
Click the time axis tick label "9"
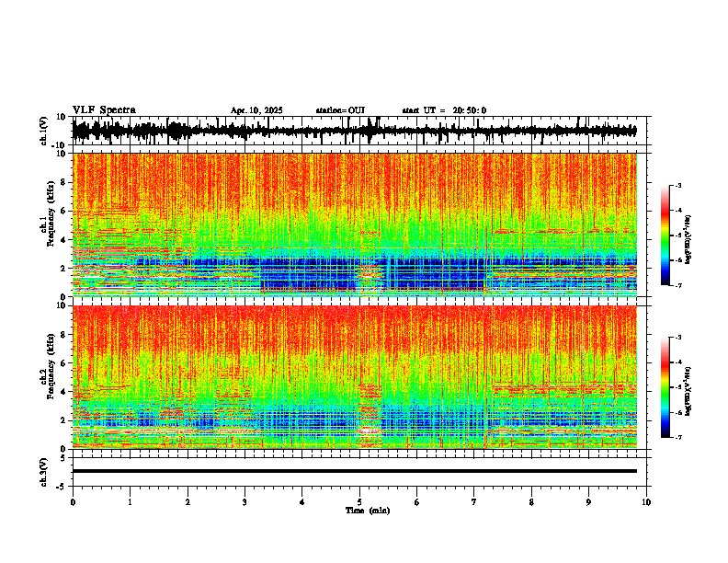pos(588,502)
